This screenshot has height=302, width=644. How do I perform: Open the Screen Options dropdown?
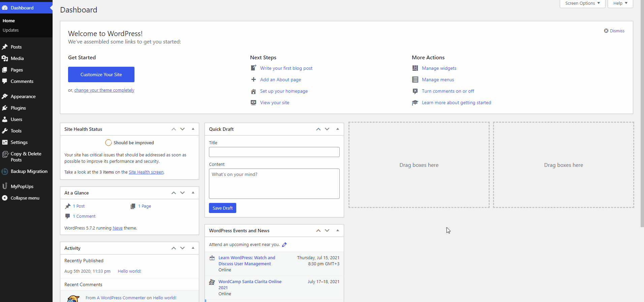582,3
